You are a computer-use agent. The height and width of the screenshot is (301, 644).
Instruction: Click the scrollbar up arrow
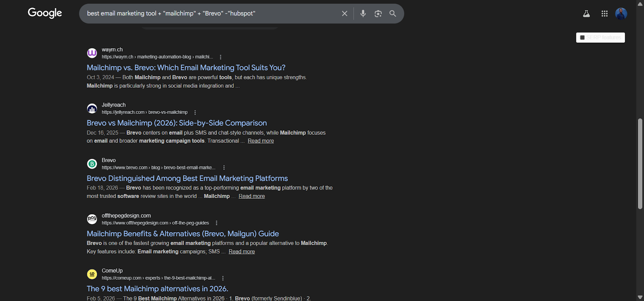coord(640,4)
